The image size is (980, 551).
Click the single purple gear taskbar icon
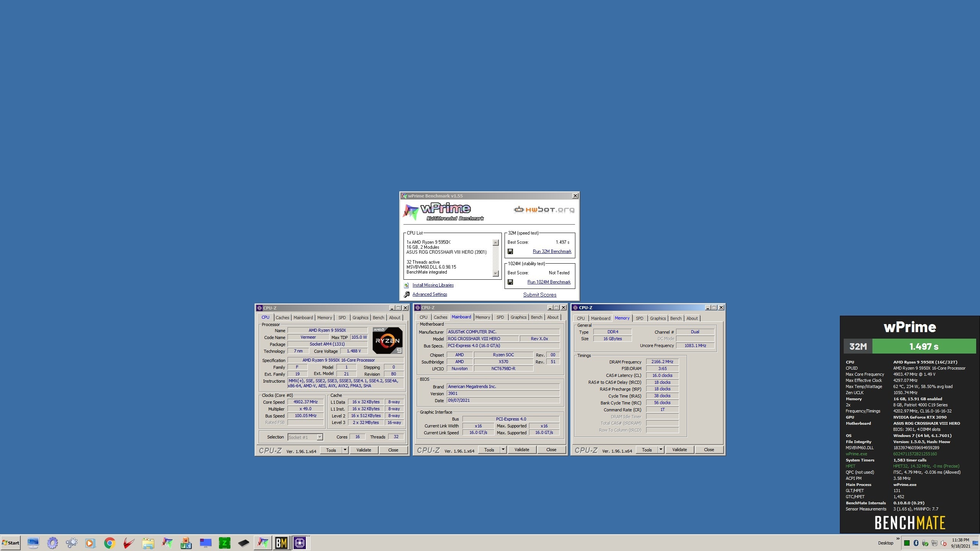pos(52,543)
